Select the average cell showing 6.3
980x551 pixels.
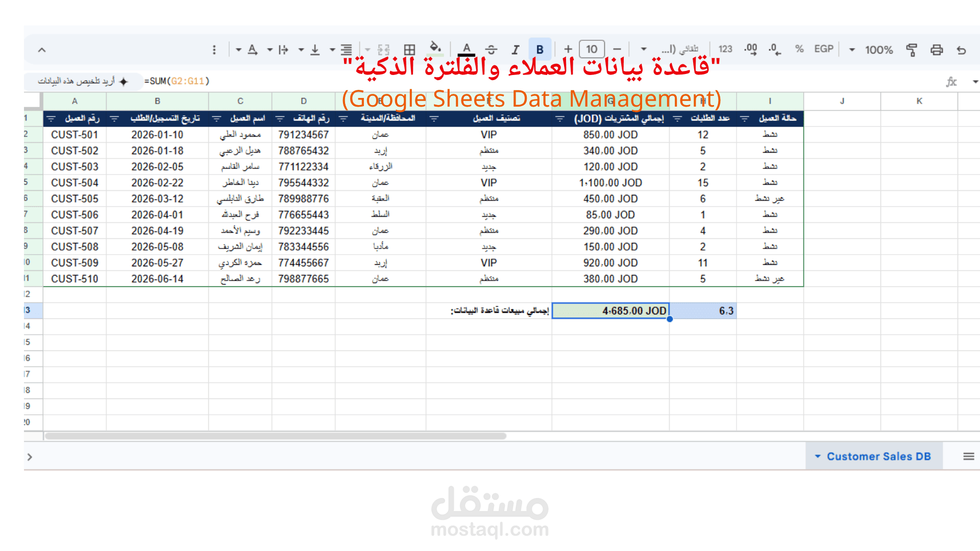(703, 310)
